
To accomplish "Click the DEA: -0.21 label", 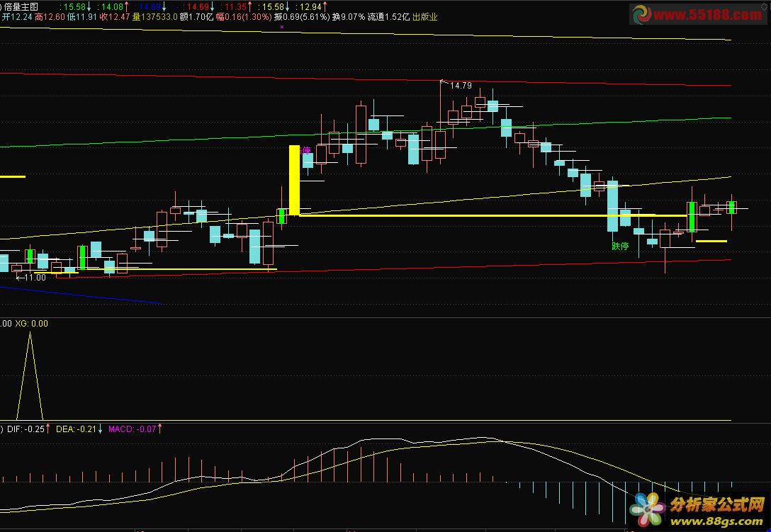I will tap(77, 429).
